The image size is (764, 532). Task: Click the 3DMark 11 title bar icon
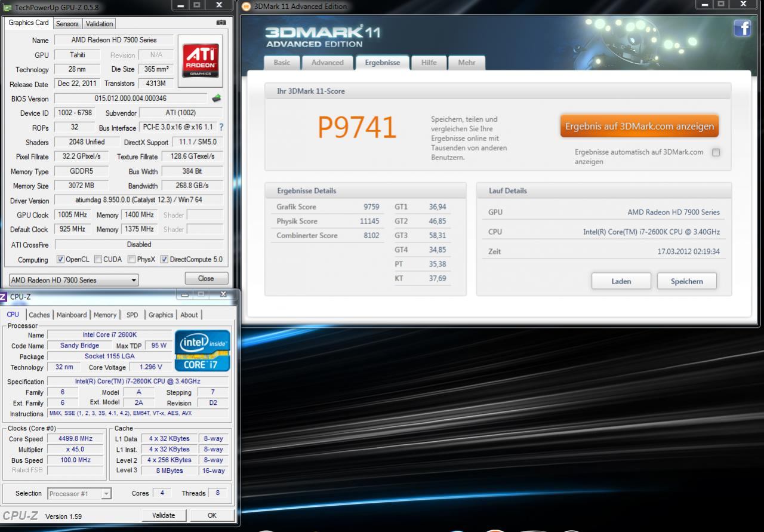coord(247,7)
